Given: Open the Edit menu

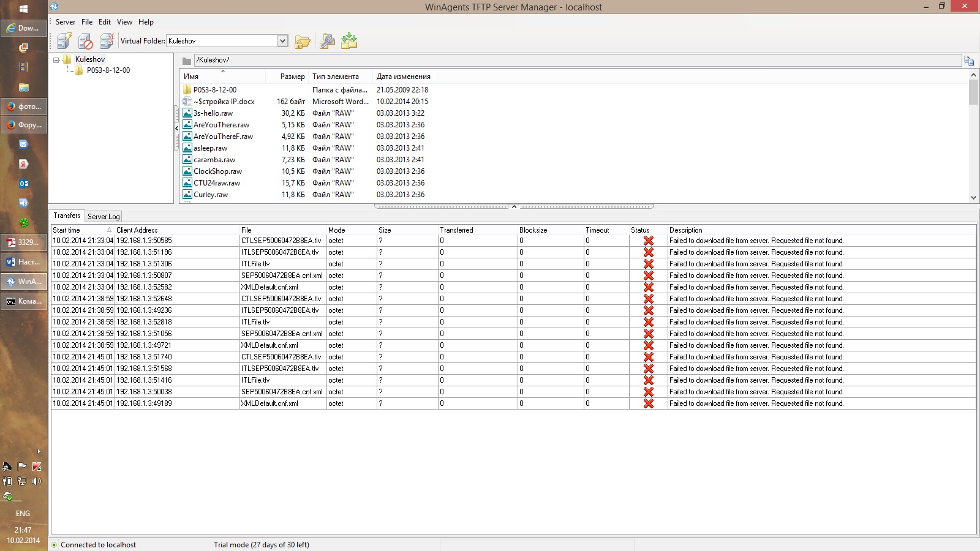Looking at the screenshot, I should pyautogui.click(x=105, y=22).
